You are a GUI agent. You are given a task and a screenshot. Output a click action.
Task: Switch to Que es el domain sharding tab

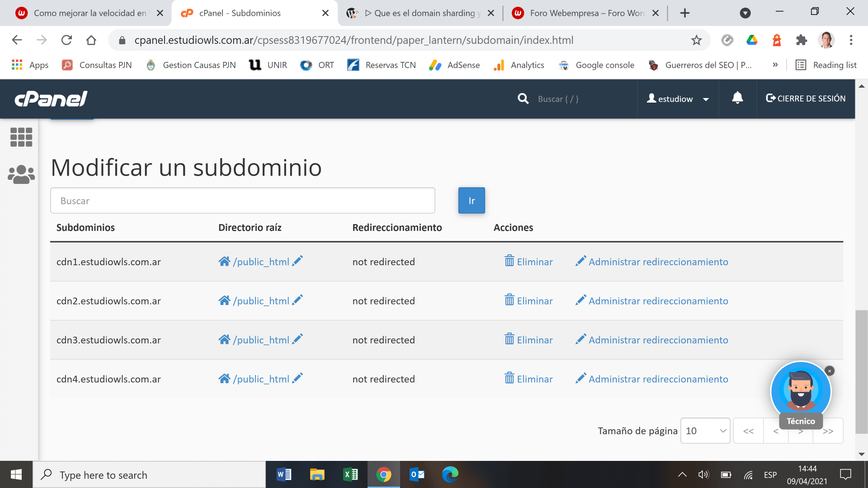click(420, 13)
